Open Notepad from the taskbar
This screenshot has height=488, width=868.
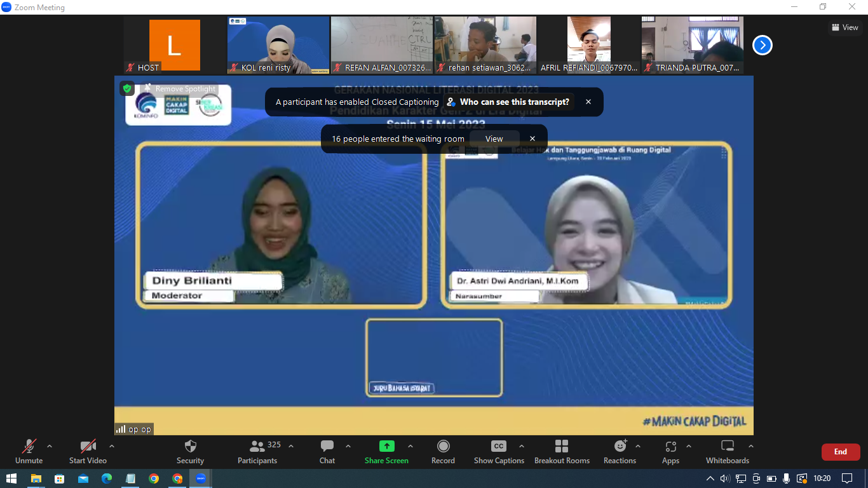(130, 478)
